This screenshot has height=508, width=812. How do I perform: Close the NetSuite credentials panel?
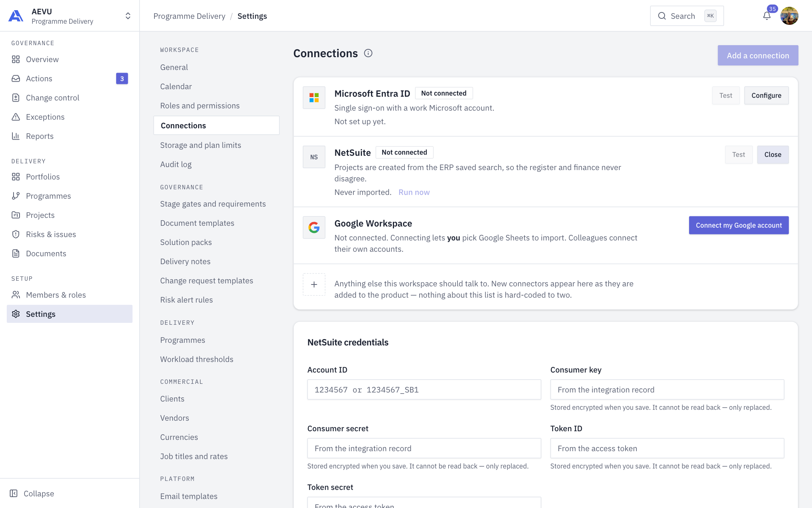tap(773, 155)
